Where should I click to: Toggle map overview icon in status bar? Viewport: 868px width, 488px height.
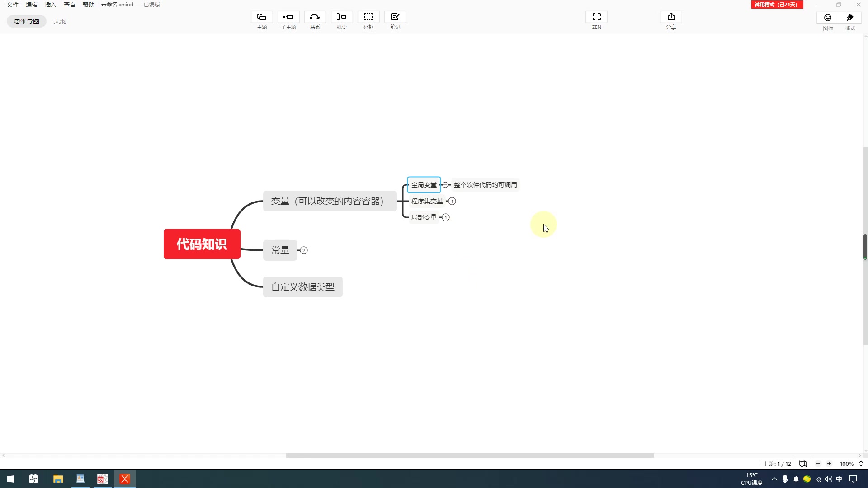(803, 464)
